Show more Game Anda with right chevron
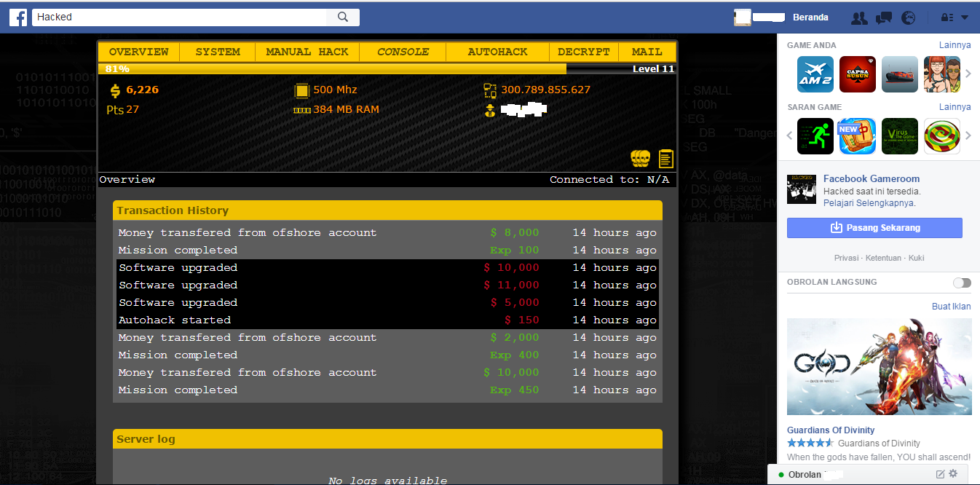 968,74
